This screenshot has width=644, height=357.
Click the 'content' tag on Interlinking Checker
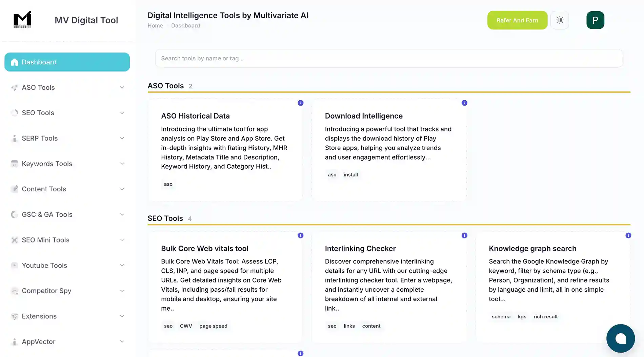[371, 326]
